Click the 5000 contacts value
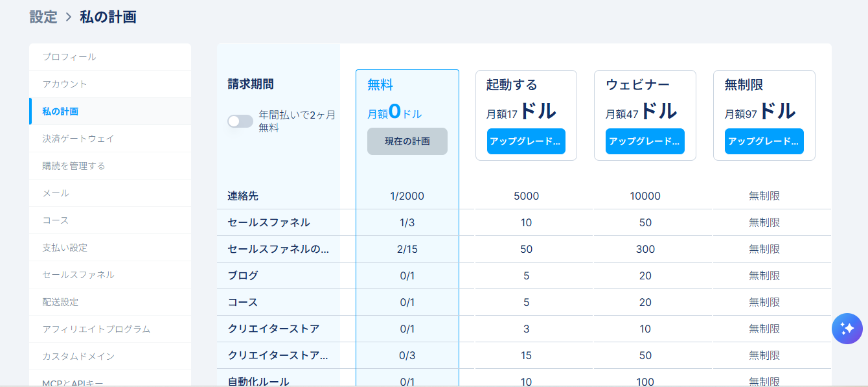Image resolution: width=868 pixels, height=387 pixels. (x=526, y=196)
